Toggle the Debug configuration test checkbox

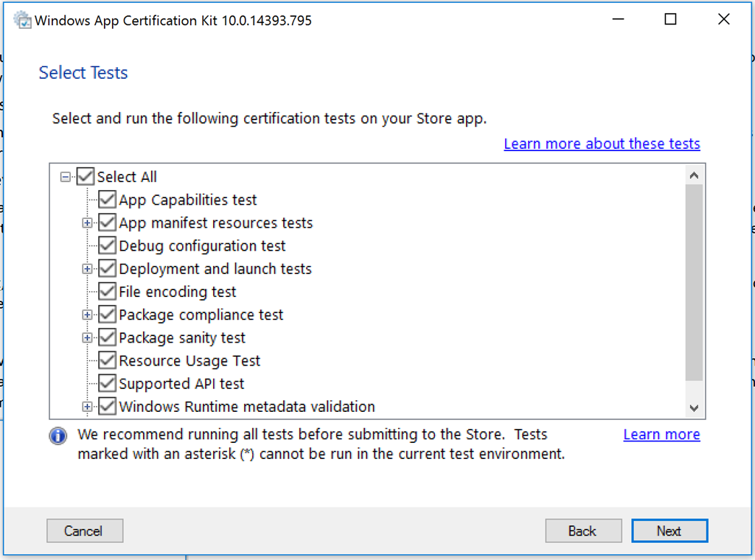107,245
